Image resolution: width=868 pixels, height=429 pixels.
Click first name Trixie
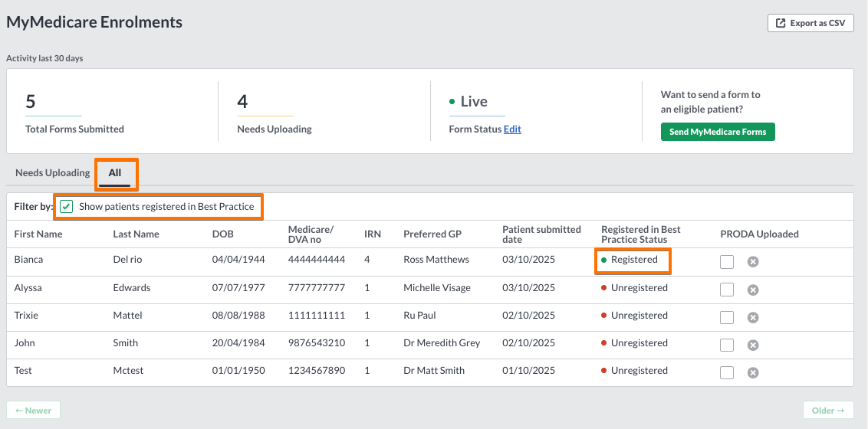point(26,315)
